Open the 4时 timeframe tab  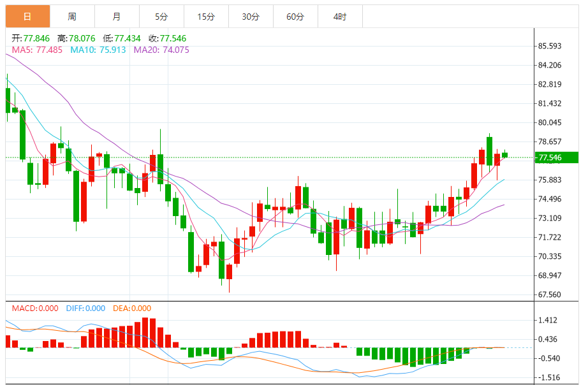tap(340, 17)
